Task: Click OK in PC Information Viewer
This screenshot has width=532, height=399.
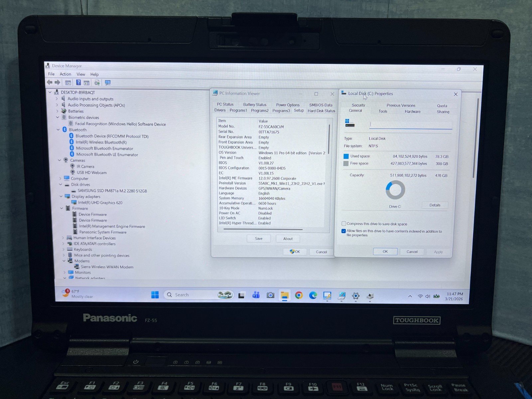Action: coord(295,252)
